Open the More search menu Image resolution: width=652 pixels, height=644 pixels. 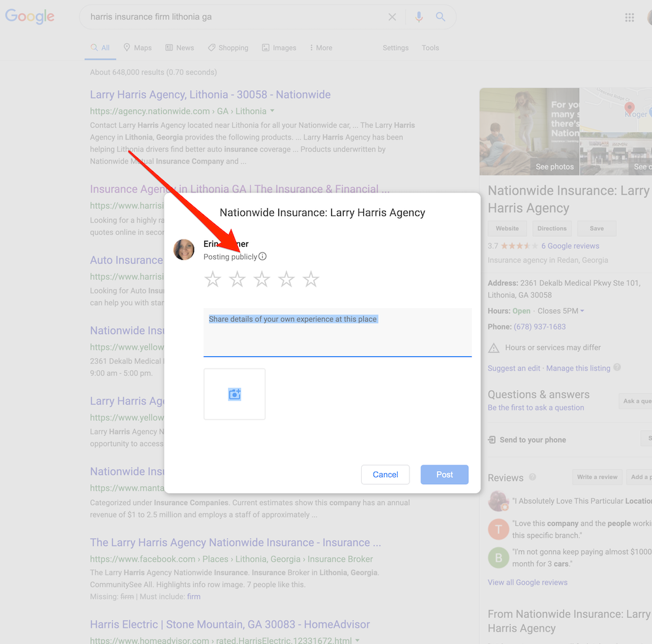pyautogui.click(x=321, y=48)
